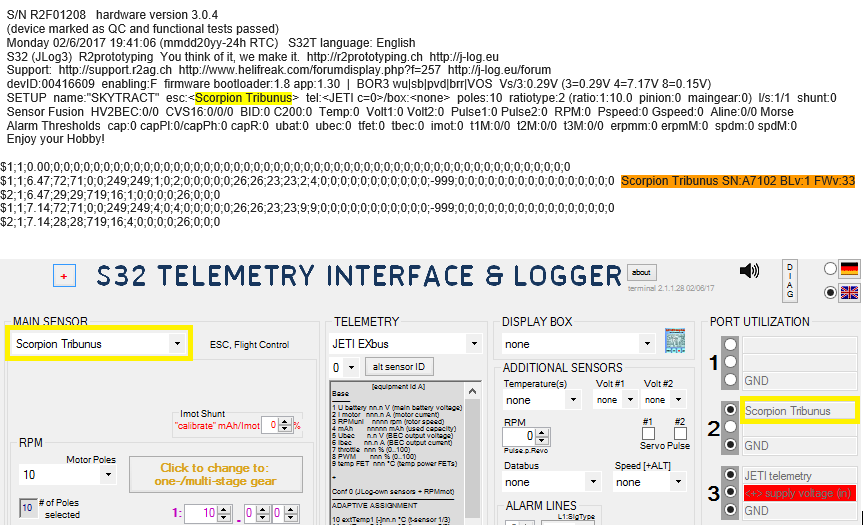Enable Servo Pulse #1 checkbox
The image size is (867, 531).
click(x=649, y=433)
